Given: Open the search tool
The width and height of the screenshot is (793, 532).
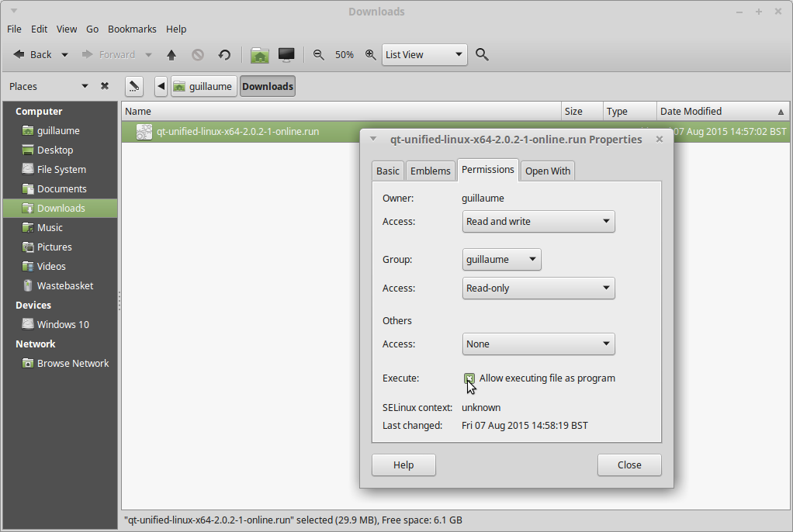Looking at the screenshot, I should click(482, 54).
